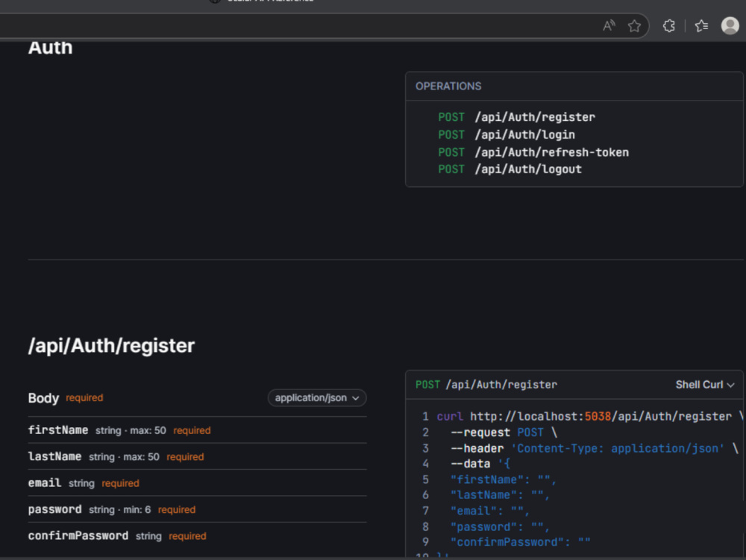Open the browser Extensions puzzle icon
This screenshot has height=560, width=746.
669,25
